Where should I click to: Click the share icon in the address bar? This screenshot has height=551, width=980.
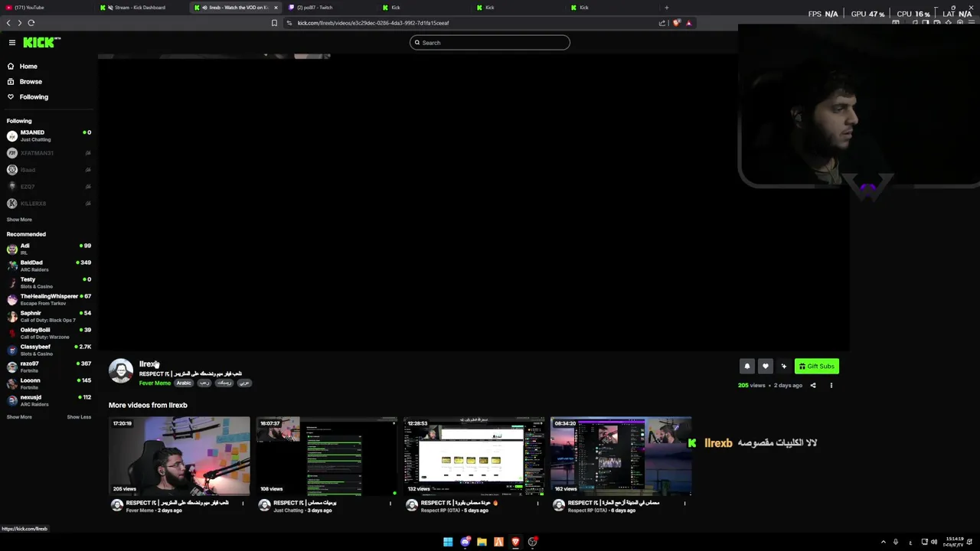click(662, 23)
